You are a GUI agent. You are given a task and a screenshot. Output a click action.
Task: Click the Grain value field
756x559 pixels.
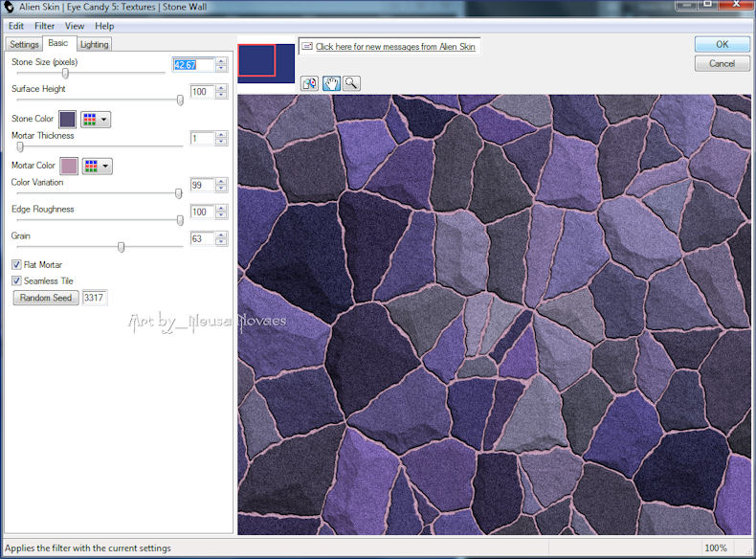(202, 238)
